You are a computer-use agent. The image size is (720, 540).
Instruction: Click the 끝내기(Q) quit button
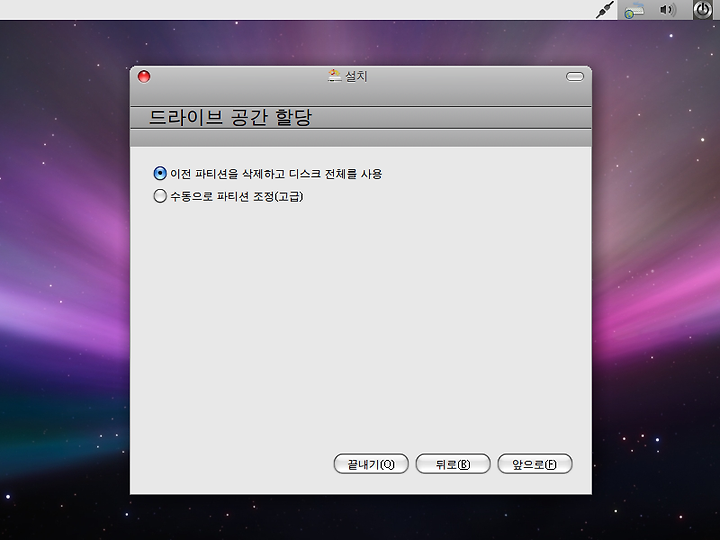coord(371,464)
